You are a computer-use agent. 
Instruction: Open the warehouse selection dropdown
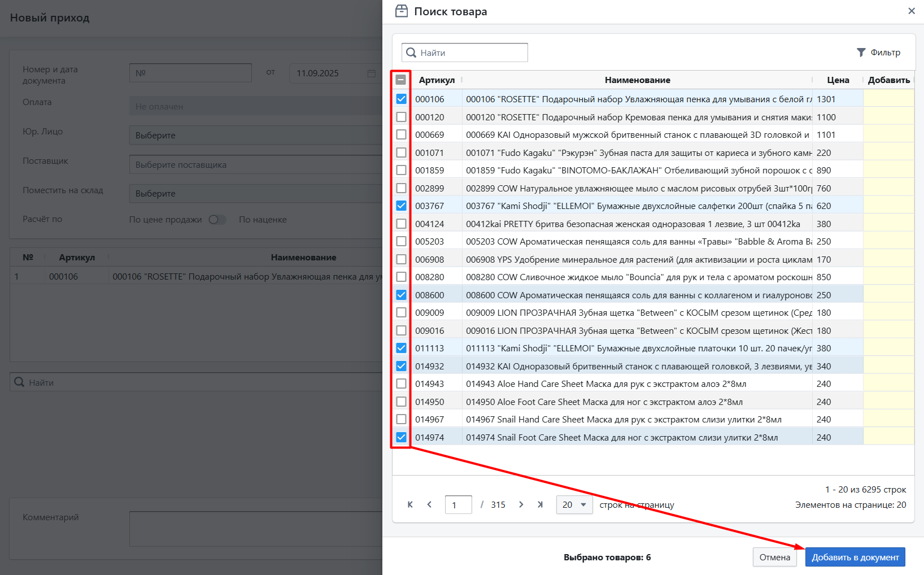point(255,194)
